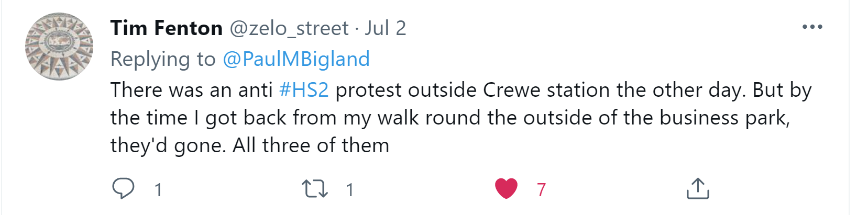This screenshot has width=868, height=215.
Task: Click "There was an anti" at tweet start
Action: coord(191,90)
